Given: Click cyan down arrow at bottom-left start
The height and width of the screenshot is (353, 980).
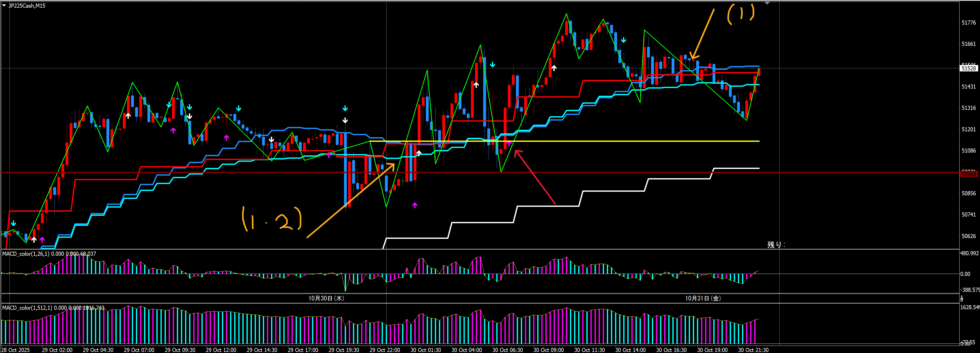Looking at the screenshot, I should pos(13,223).
